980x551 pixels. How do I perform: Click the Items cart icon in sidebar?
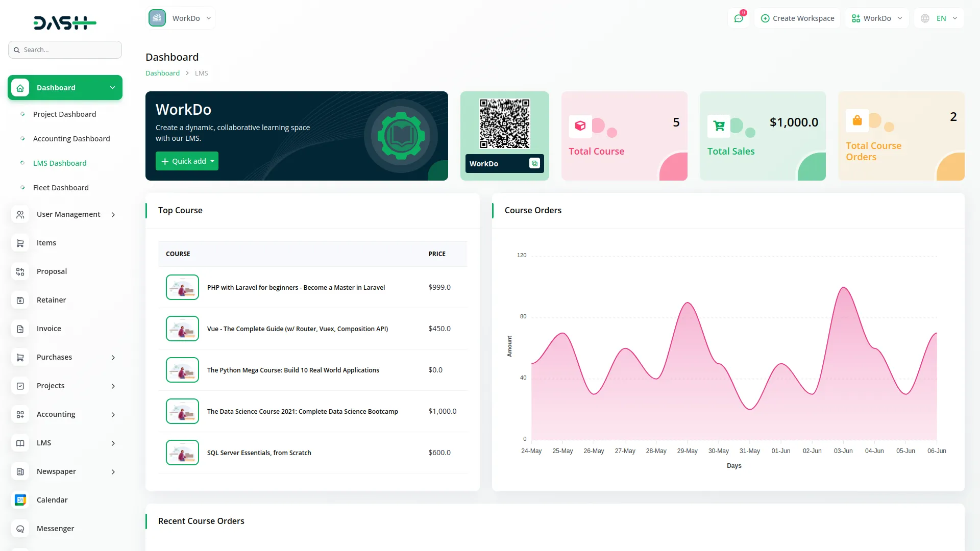[20, 243]
